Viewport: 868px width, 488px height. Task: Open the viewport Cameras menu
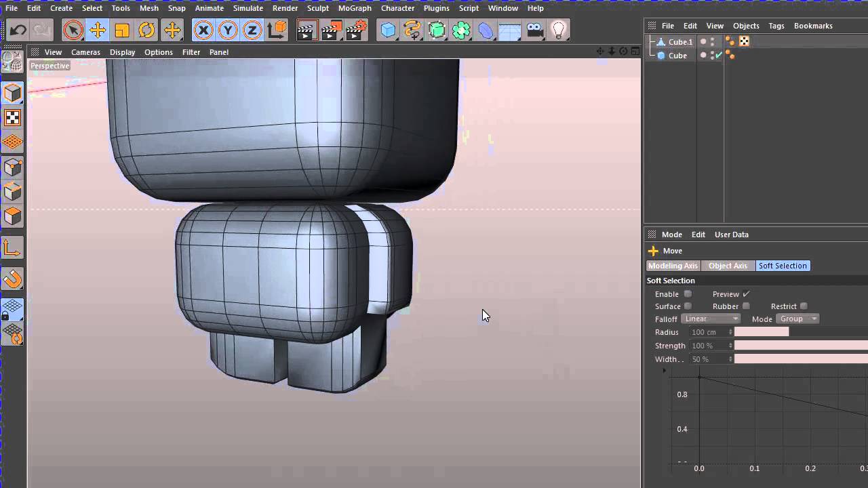point(85,52)
